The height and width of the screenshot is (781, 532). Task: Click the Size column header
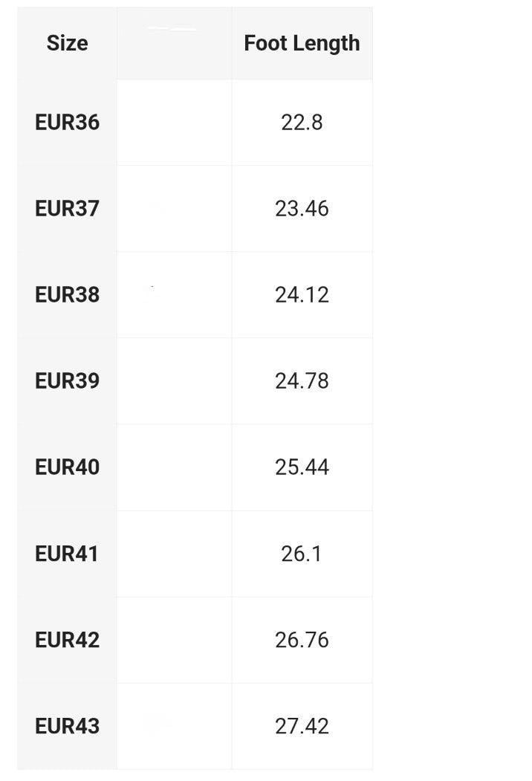[67, 43]
